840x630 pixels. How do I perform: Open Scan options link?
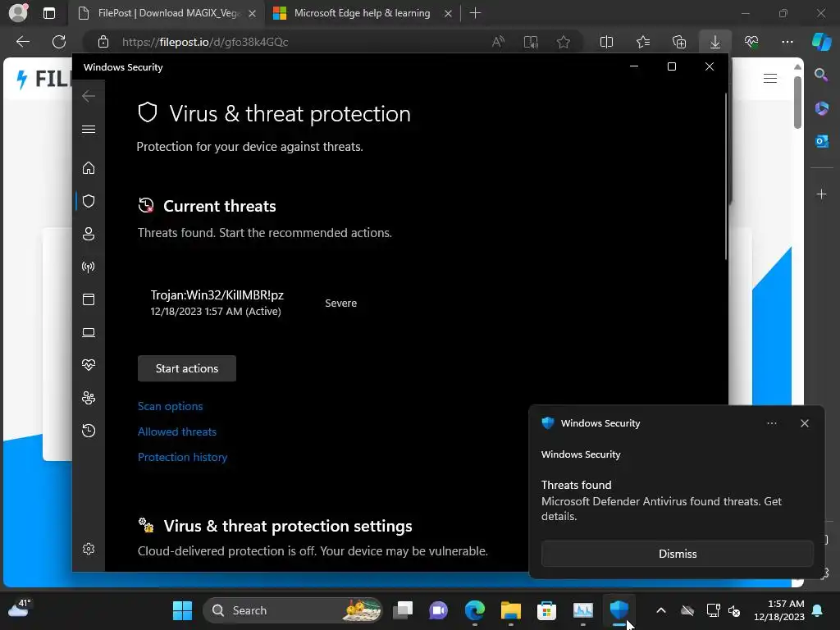coord(171,406)
